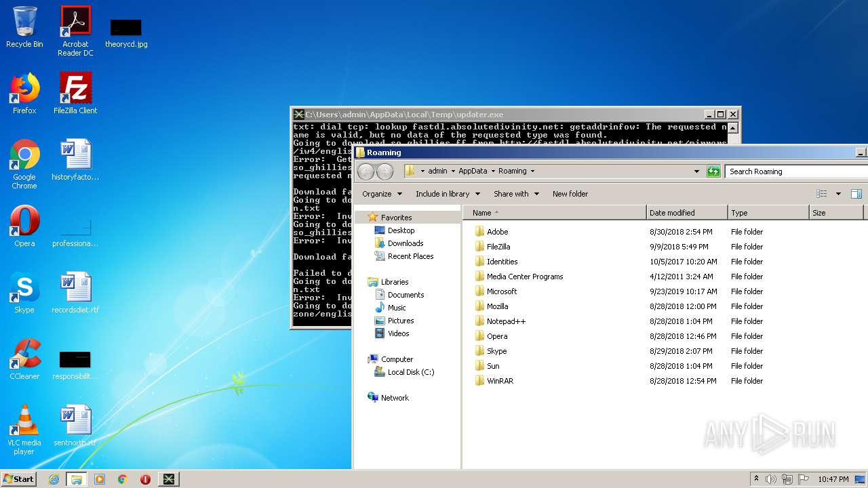The height and width of the screenshot is (488, 868).
Task: Open change view options dropdown
Action: pyautogui.click(x=838, y=194)
